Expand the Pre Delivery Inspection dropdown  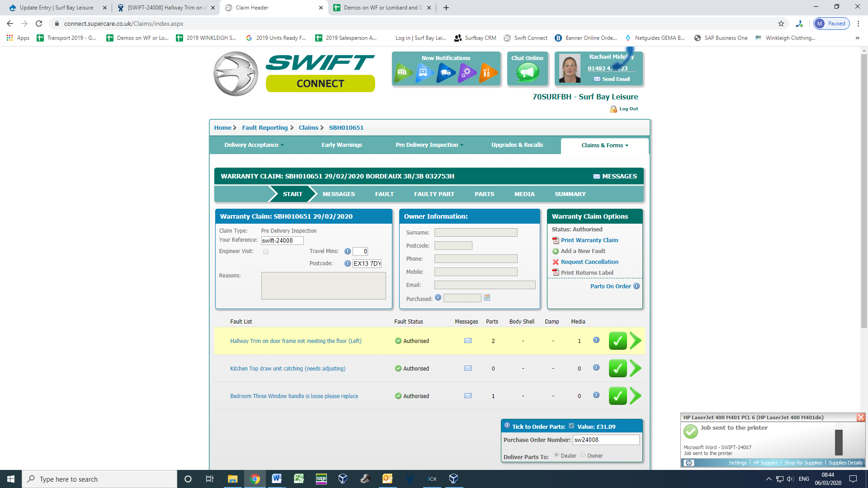[429, 145]
